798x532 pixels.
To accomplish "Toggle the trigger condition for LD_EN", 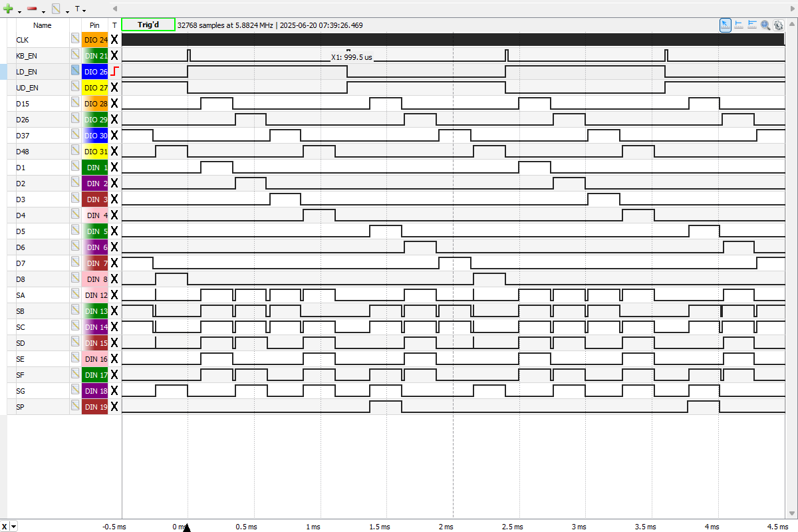I will pyautogui.click(x=114, y=71).
